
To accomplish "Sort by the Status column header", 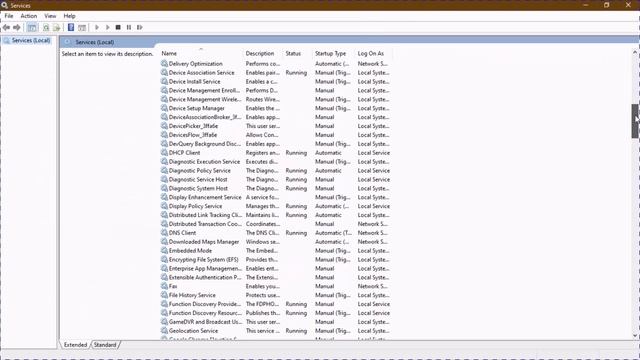I will click(x=298, y=53).
